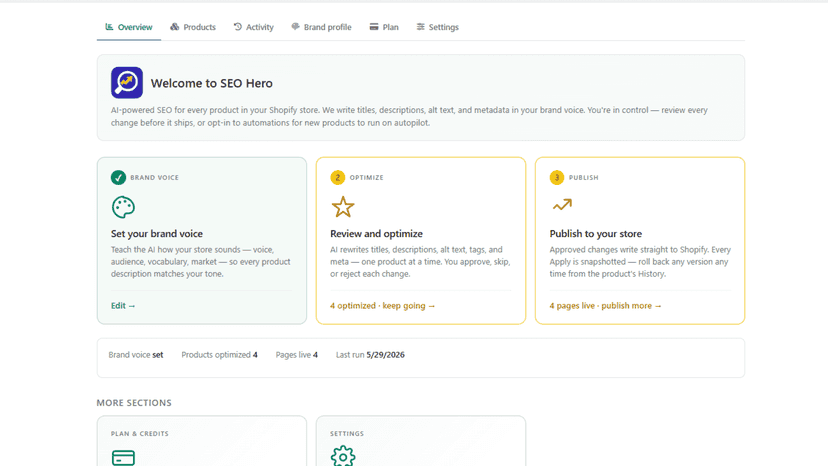The height and width of the screenshot is (466, 828).
Task: Click the 'Brand voice set' status
Action: (x=136, y=355)
